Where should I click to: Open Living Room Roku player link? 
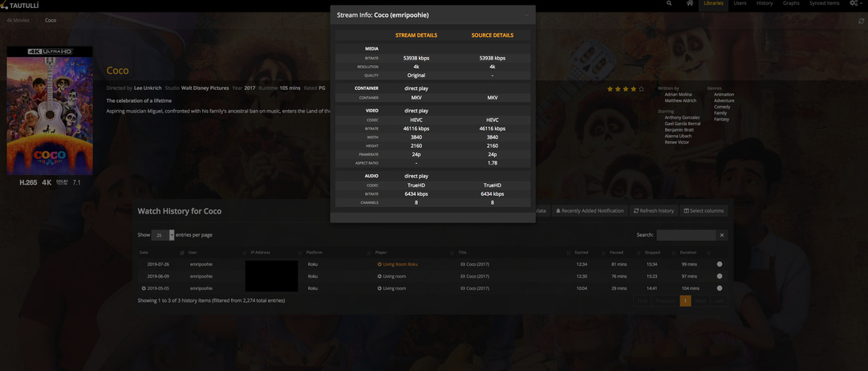point(400,264)
